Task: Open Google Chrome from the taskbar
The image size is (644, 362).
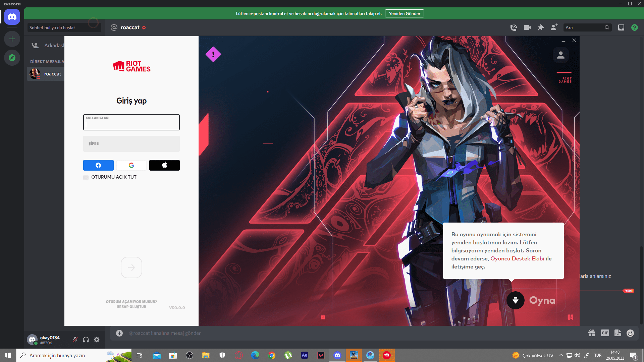Action: [x=272, y=355]
